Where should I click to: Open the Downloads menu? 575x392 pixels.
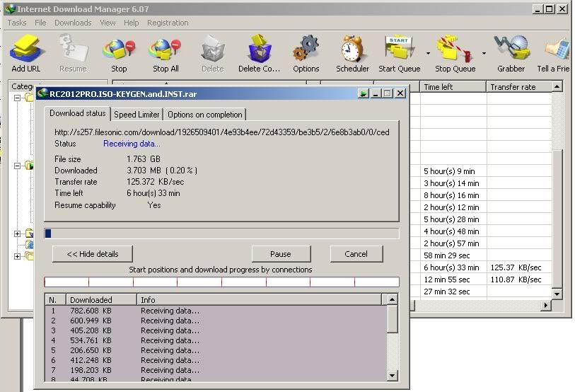tap(73, 23)
